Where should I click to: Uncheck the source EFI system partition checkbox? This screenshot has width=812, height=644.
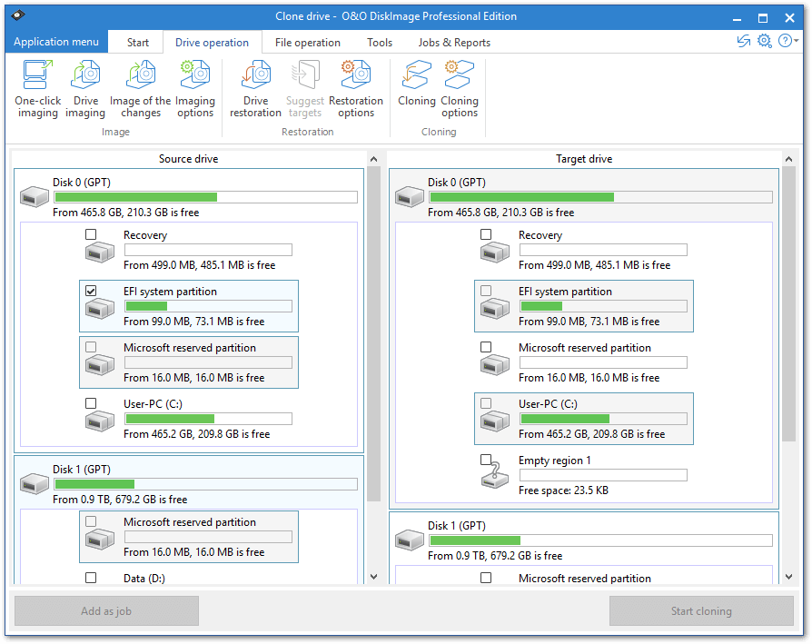tap(91, 291)
